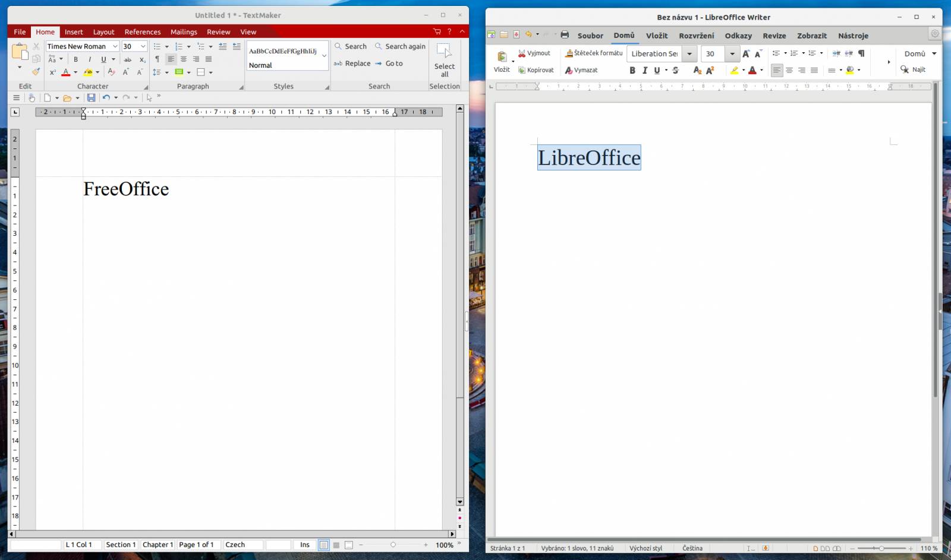Show formatting marks (pilcrow) in TextMaker

point(157,59)
